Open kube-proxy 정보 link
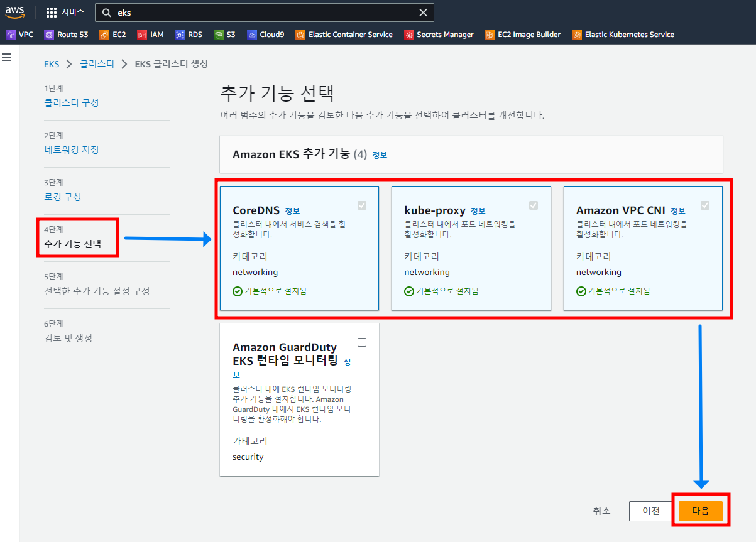 [x=478, y=210]
